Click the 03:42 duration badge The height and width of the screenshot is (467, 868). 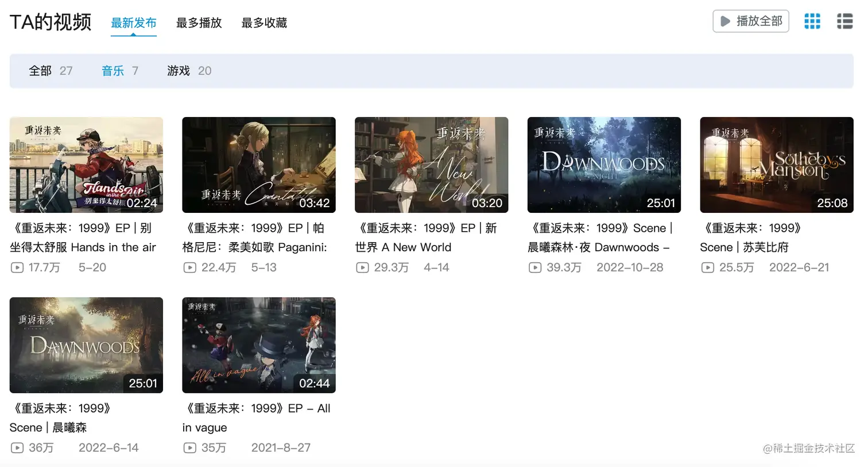(x=315, y=203)
